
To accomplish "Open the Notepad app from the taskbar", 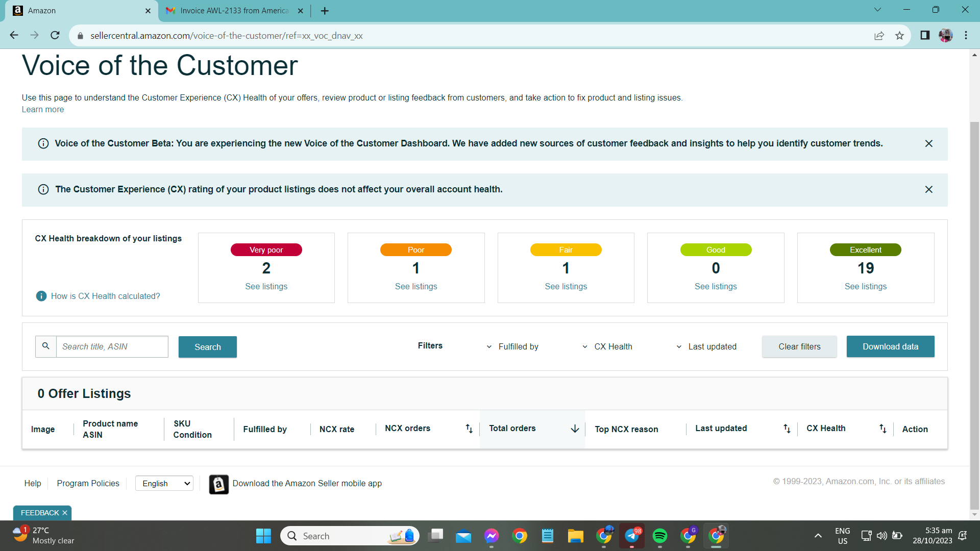I will (548, 536).
